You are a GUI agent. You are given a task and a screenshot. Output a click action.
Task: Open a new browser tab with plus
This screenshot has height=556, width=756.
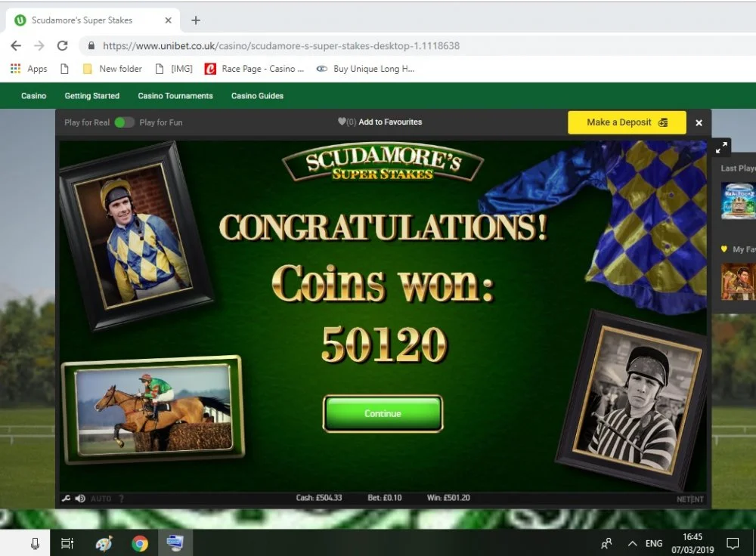[195, 20]
